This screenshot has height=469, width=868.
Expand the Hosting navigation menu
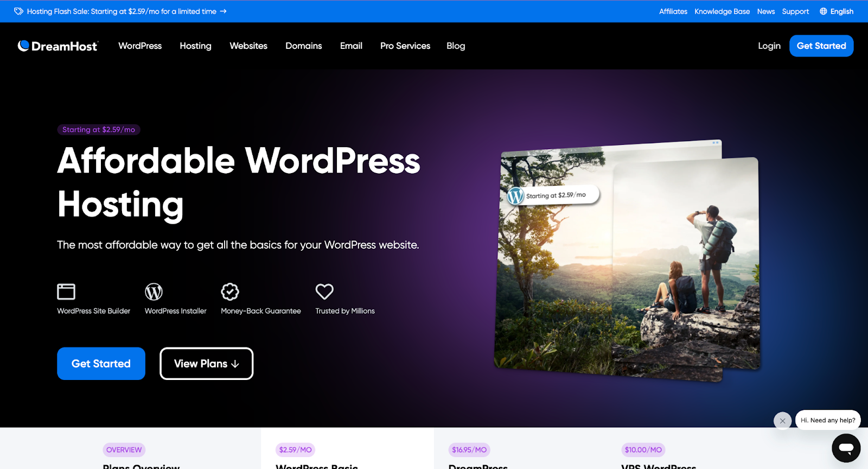coord(195,46)
